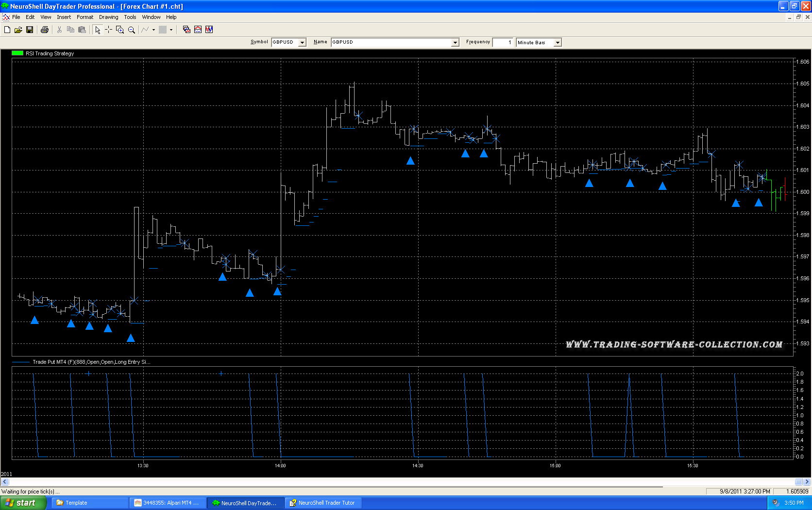The image size is (812, 510).
Task: Open the Drawing menu
Action: pos(108,17)
